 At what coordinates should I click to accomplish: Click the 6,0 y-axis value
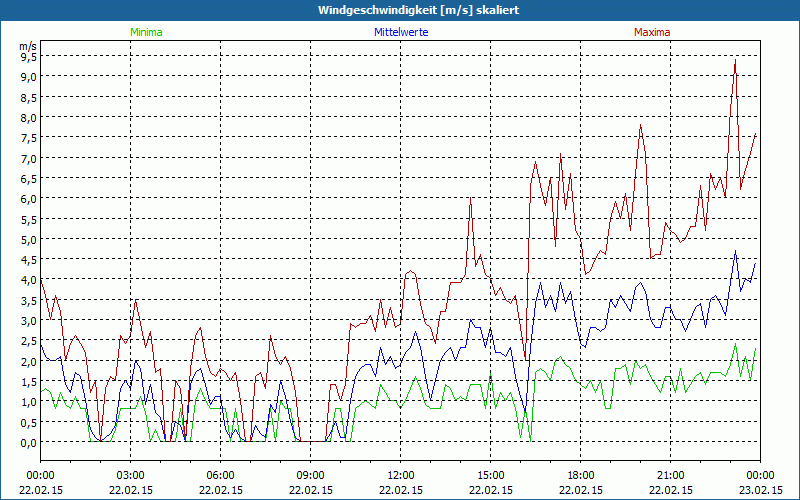click(x=28, y=199)
